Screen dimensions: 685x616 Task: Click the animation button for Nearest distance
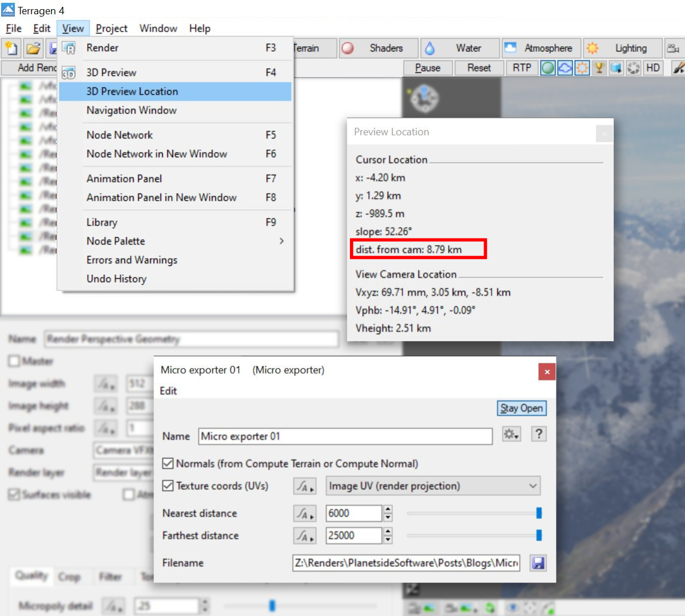(x=305, y=514)
